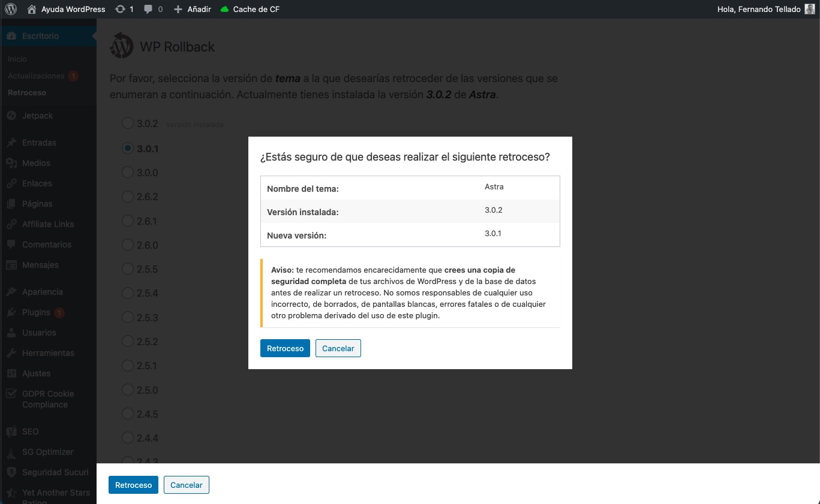Click the Actualizaciones count badge
Viewport: 820px width, 504px height.
point(73,76)
